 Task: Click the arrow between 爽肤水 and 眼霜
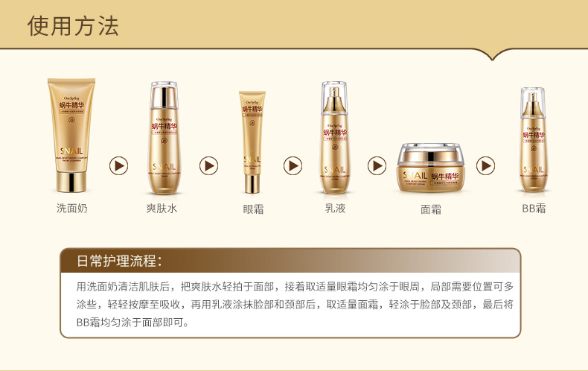click(208, 165)
